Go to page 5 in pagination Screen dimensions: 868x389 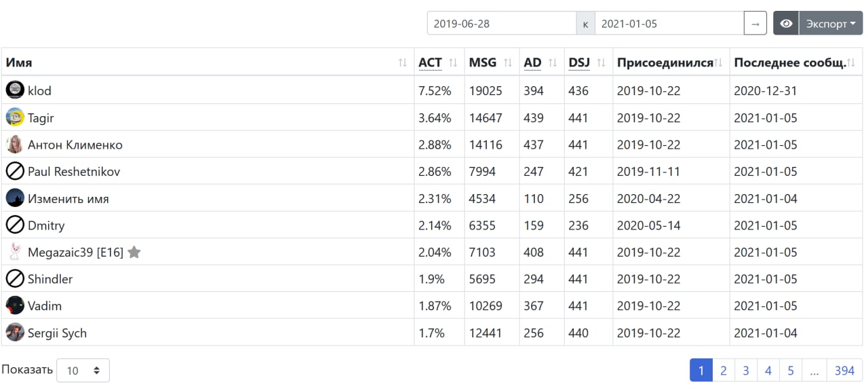pyautogui.click(x=791, y=371)
